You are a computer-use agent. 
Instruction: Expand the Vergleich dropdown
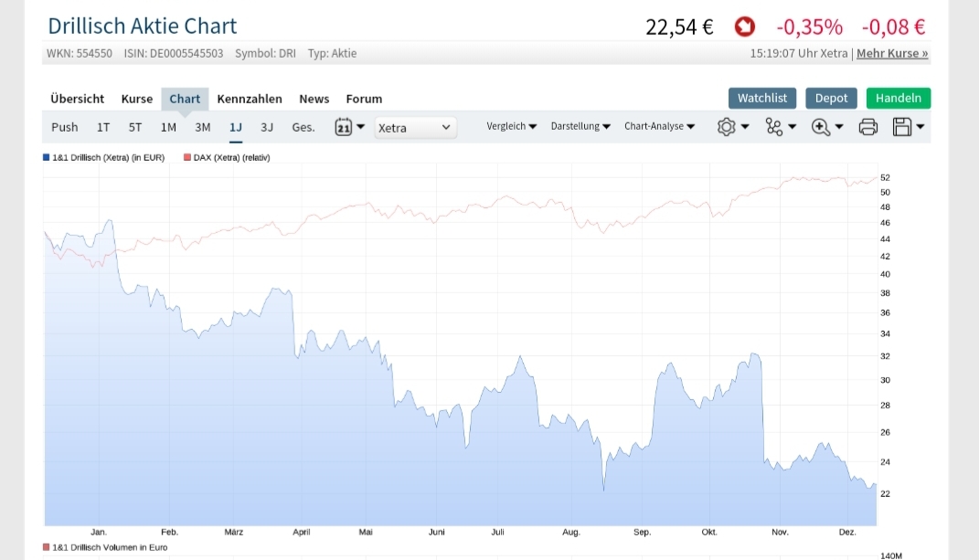tap(512, 126)
